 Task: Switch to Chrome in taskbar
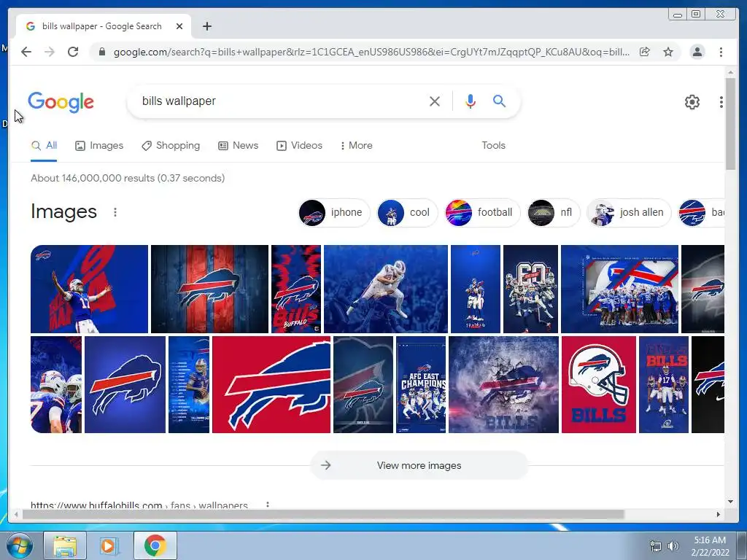155,545
